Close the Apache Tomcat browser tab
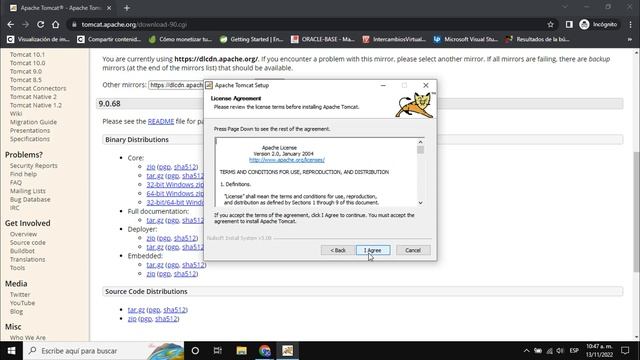This screenshot has height=360, width=640. 109,8
